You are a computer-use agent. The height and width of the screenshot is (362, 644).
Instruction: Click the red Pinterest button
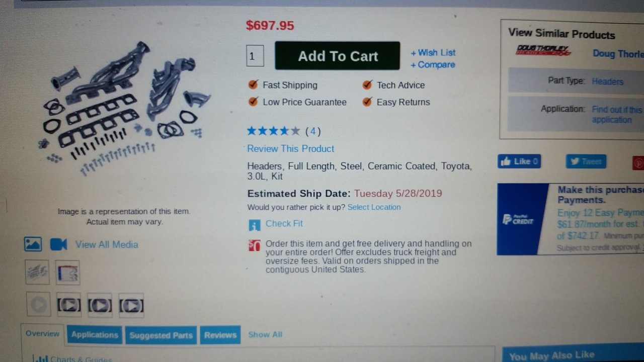[x=638, y=163]
